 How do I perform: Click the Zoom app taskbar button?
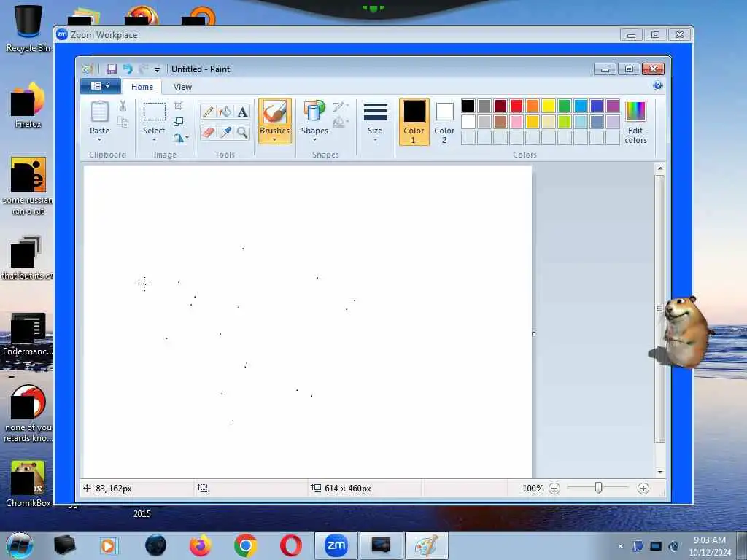click(x=336, y=545)
